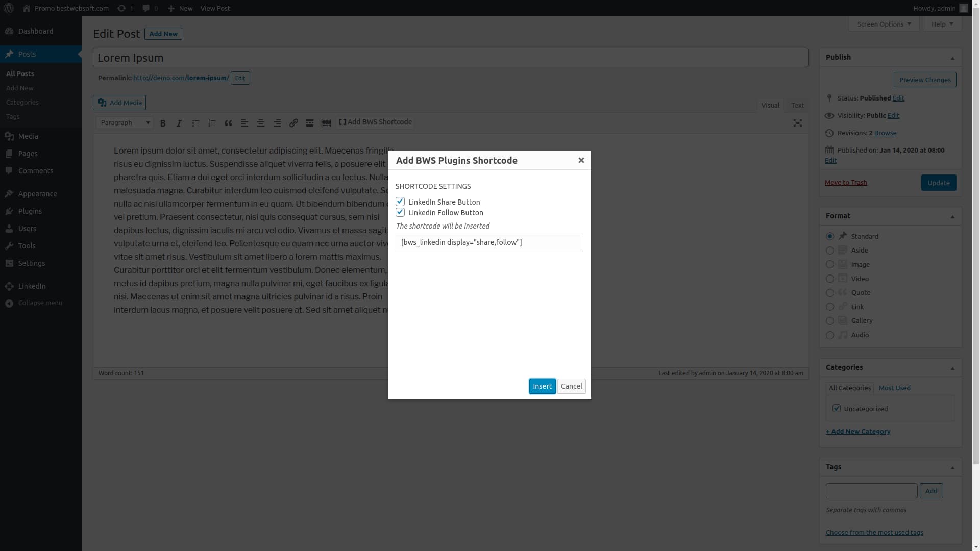This screenshot has height=551, width=980.
Task: Collapse the Publish metabox
Action: (952, 58)
